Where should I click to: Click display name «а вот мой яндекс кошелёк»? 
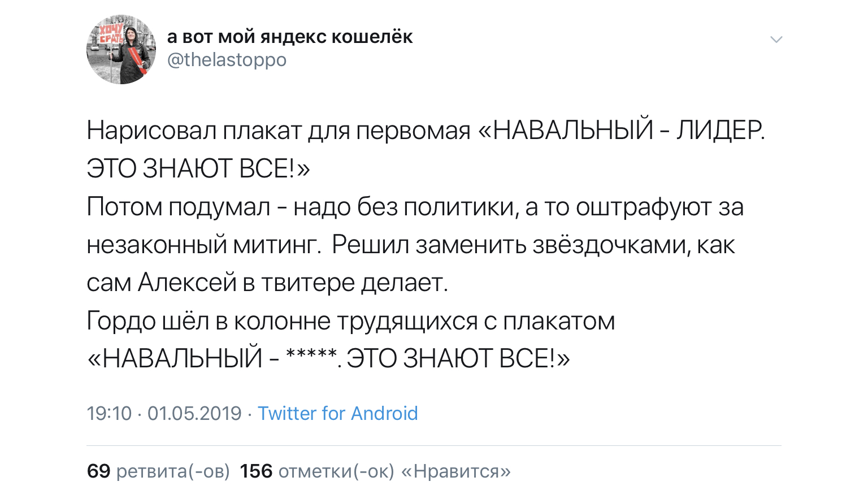[x=290, y=37]
